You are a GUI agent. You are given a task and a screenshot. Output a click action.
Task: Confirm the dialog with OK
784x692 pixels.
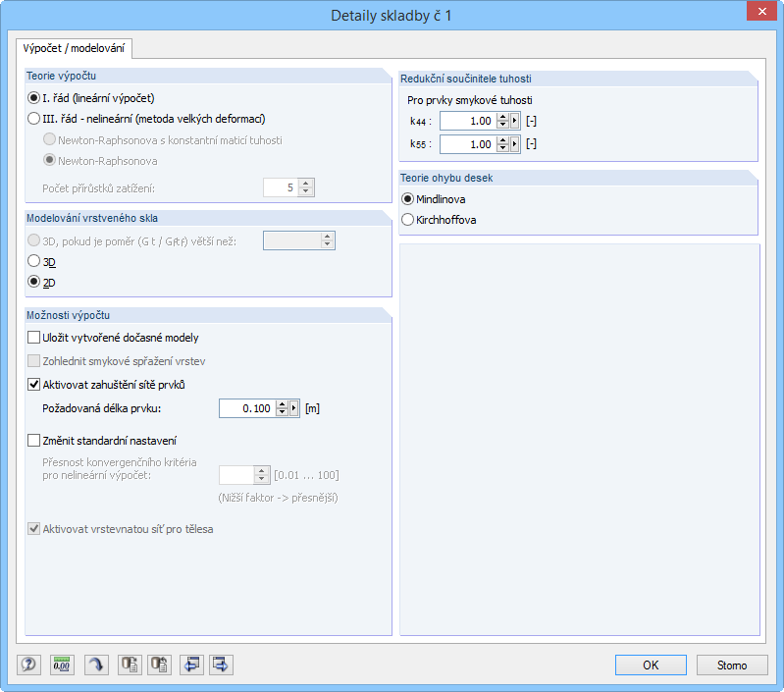click(651, 665)
